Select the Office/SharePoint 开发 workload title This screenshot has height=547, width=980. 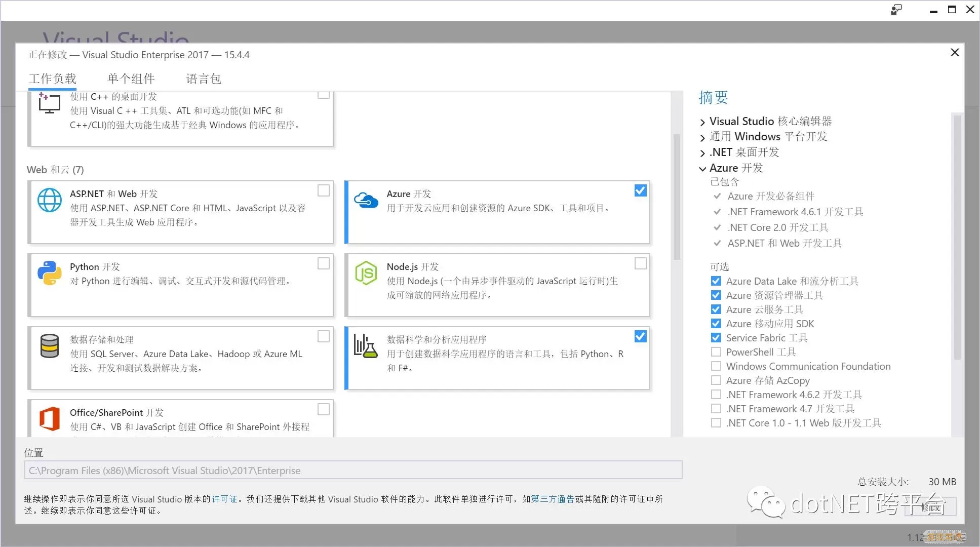coord(117,413)
